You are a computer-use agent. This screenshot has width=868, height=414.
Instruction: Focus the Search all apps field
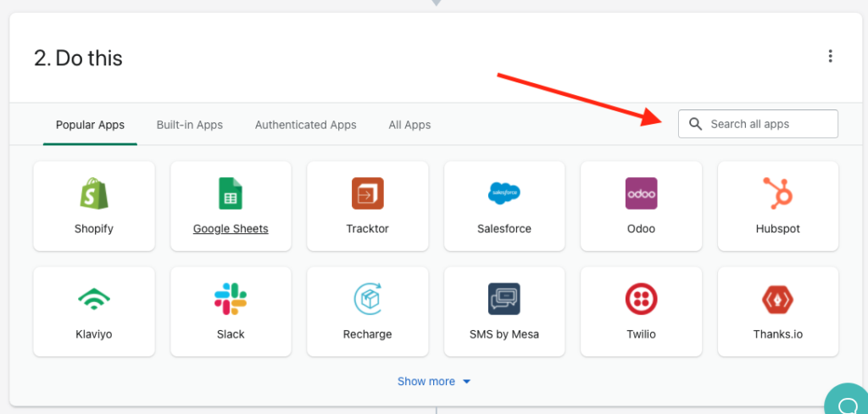coord(758,124)
